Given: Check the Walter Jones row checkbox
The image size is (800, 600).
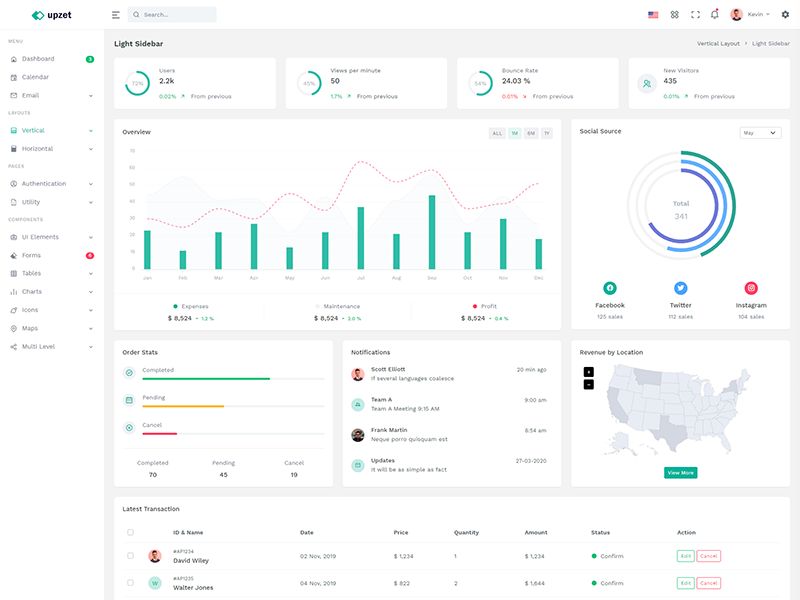Looking at the screenshot, I should (x=131, y=583).
